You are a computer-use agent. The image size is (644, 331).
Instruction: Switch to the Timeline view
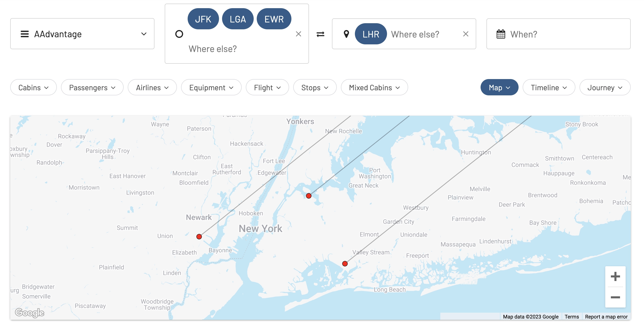pyautogui.click(x=549, y=87)
